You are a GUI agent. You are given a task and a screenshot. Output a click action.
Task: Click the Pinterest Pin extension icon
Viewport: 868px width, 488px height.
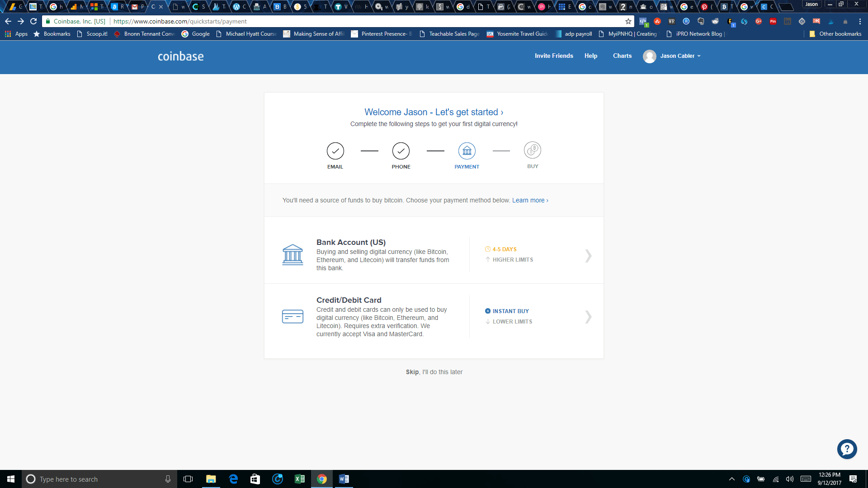[x=773, y=21]
